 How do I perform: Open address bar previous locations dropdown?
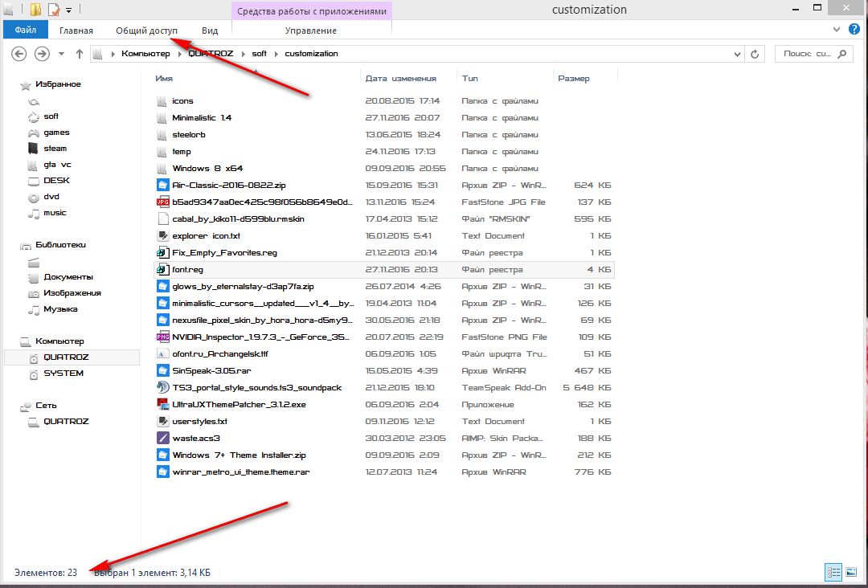click(737, 54)
